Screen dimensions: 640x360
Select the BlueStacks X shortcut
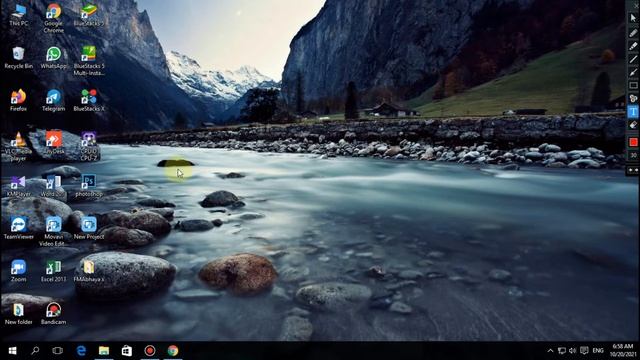89,100
